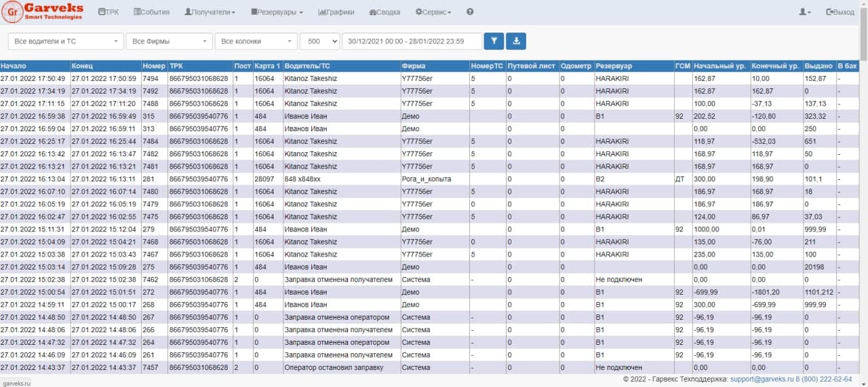Expand the Все Фирмы dropdown
The width and height of the screenshot is (868, 387).
tap(169, 41)
